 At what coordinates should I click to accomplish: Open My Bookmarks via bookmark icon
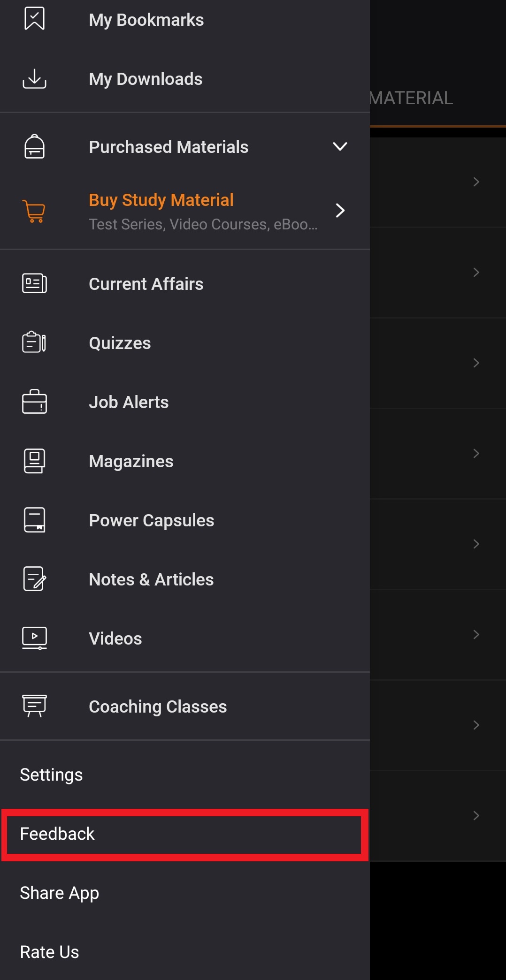coord(34,19)
